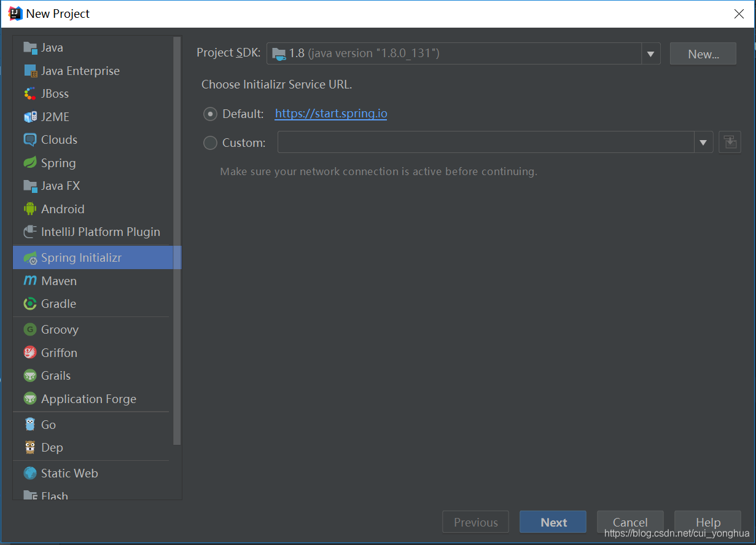The image size is (756, 545).
Task: Click the Griffon red icon
Action: pos(30,353)
